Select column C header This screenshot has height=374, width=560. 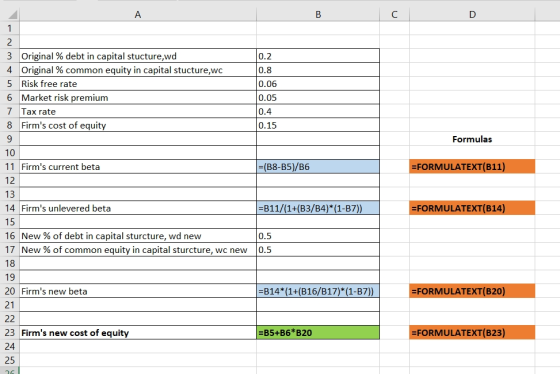394,15
